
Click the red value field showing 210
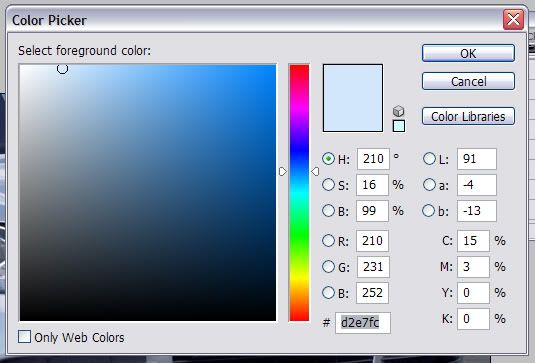click(x=372, y=241)
